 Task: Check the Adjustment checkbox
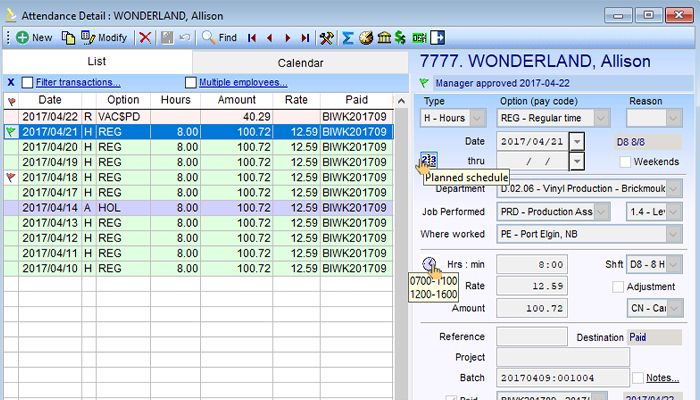point(617,287)
